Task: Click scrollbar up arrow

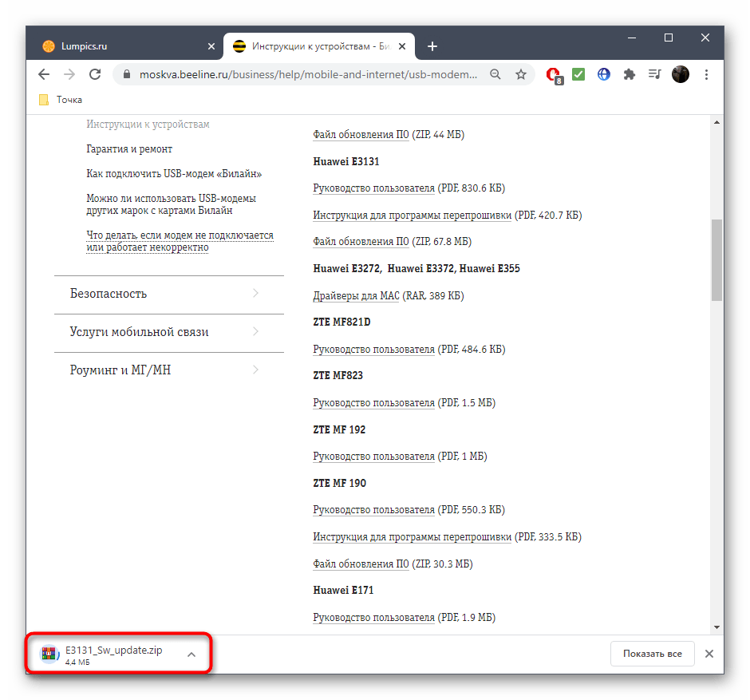Action: click(716, 122)
